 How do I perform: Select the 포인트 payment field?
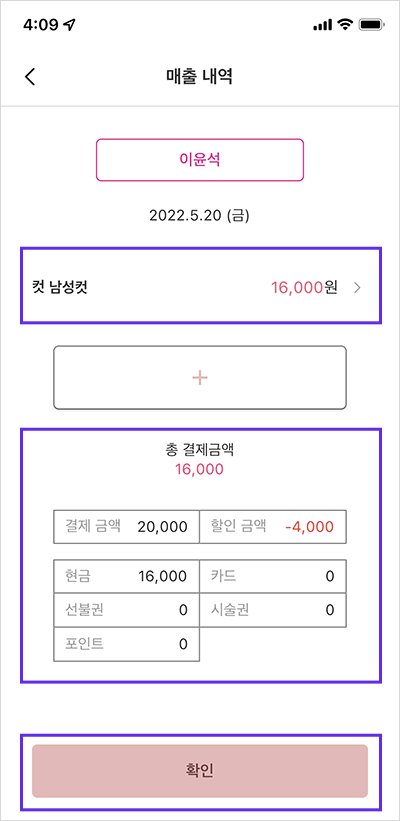(x=126, y=644)
